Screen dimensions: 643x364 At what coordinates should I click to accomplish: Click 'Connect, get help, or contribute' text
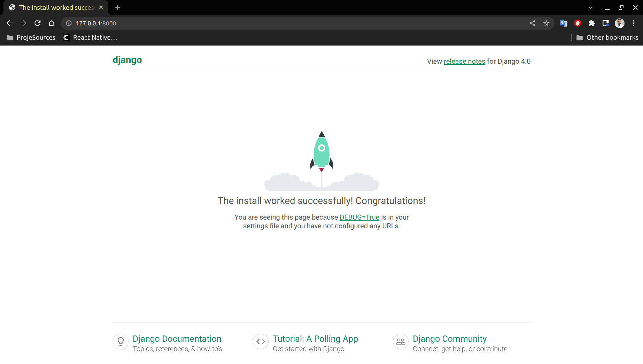pyautogui.click(x=460, y=349)
